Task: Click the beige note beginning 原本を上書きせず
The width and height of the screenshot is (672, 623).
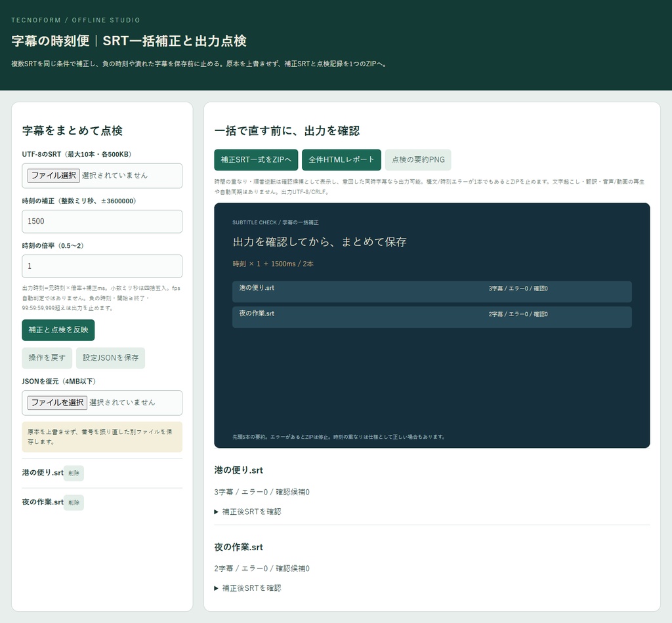Action: (x=102, y=437)
